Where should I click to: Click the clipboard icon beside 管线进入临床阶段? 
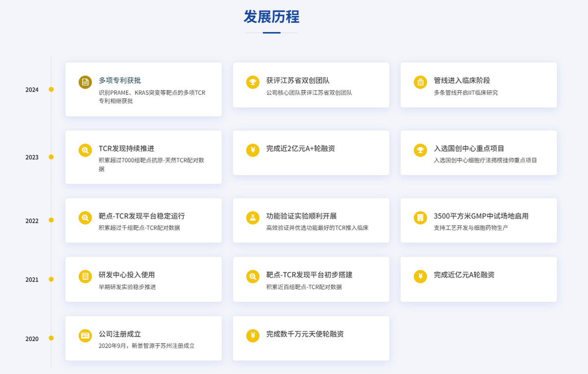pos(420,82)
